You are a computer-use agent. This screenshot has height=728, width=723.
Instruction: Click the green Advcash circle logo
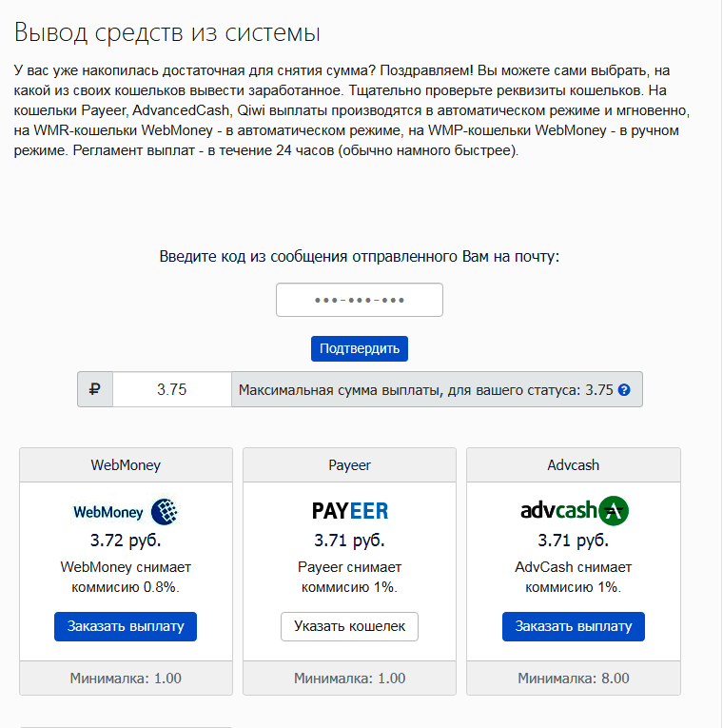pyautogui.click(x=614, y=511)
